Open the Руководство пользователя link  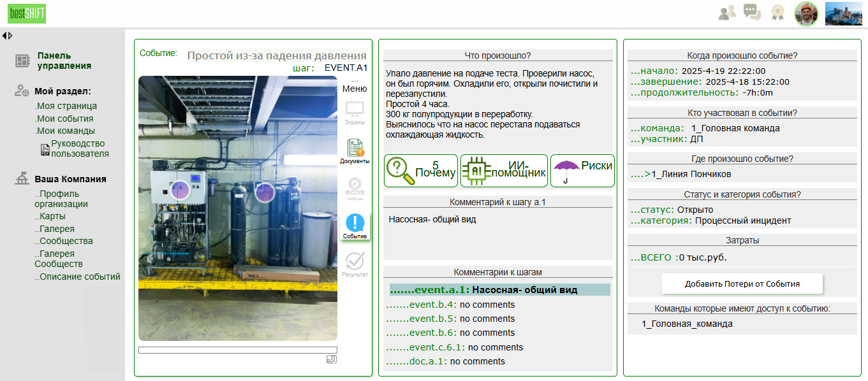click(x=79, y=148)
